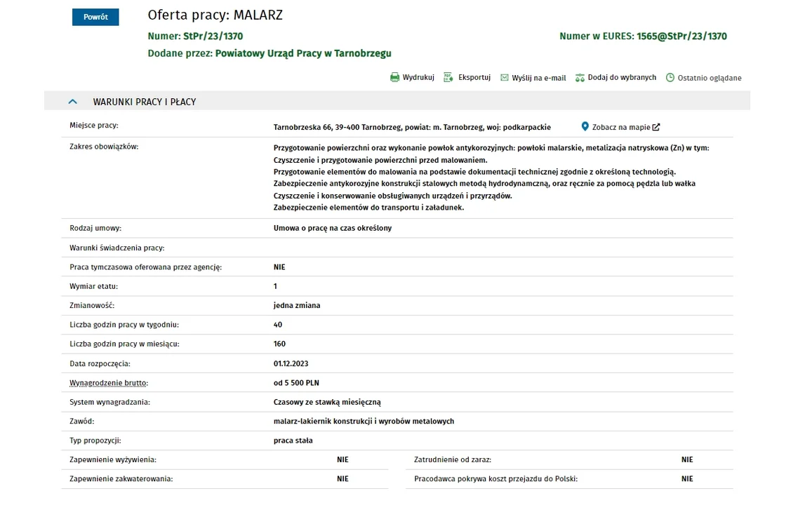This screenshot has width=812, height=505.
Task: Click Powiatowy Urząd Pracy w Tarnobrzegu
Action: 303,53
